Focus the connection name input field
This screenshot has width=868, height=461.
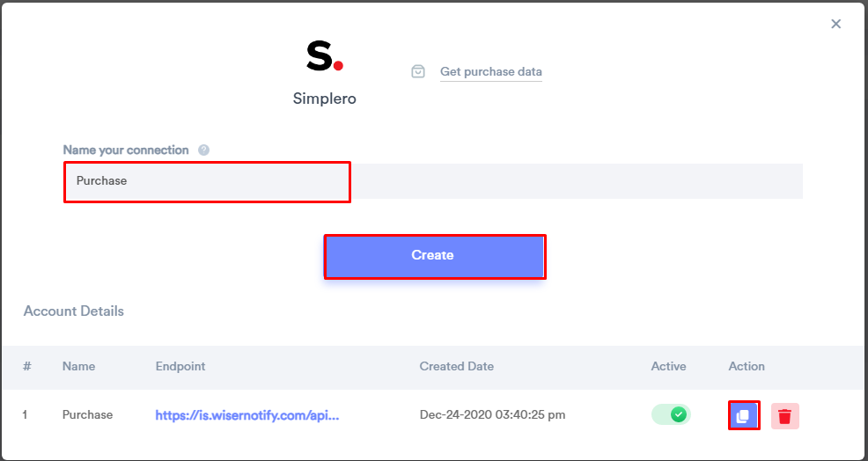(x=433, y=181)
